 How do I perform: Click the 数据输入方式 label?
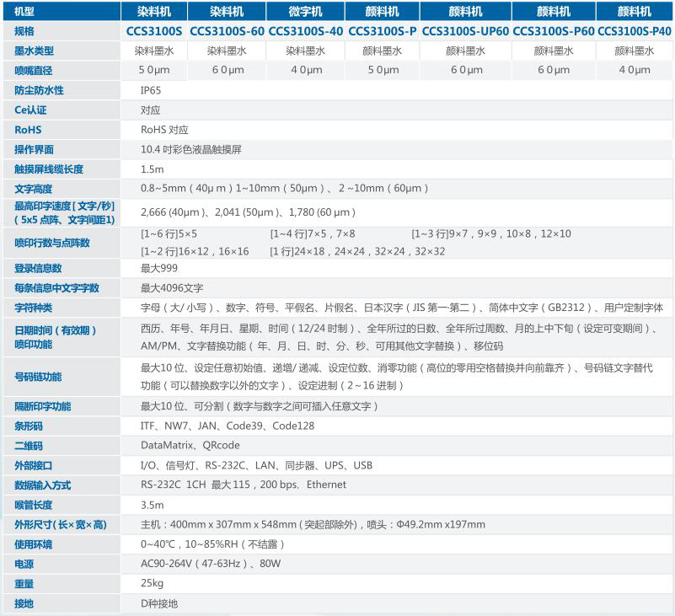point(43,485)
